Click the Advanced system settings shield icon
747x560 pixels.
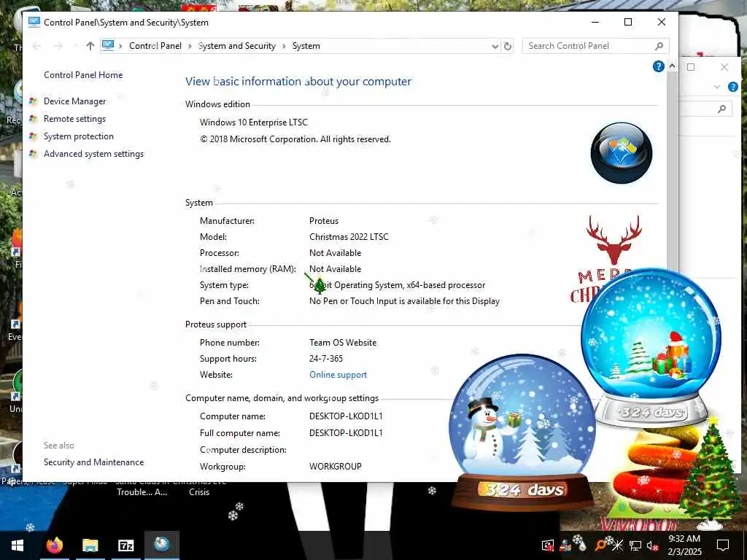(x=33, y=154)
